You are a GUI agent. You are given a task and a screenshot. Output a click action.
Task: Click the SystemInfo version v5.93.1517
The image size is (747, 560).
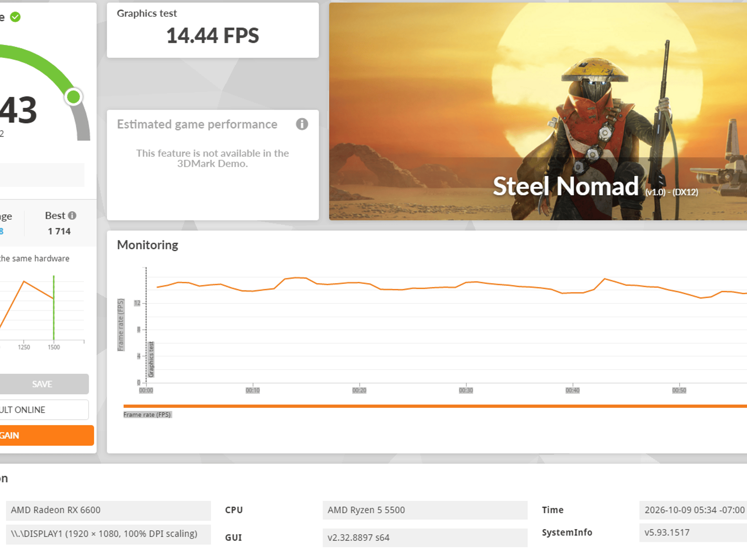pyautogui.click(x=693, y=533)
